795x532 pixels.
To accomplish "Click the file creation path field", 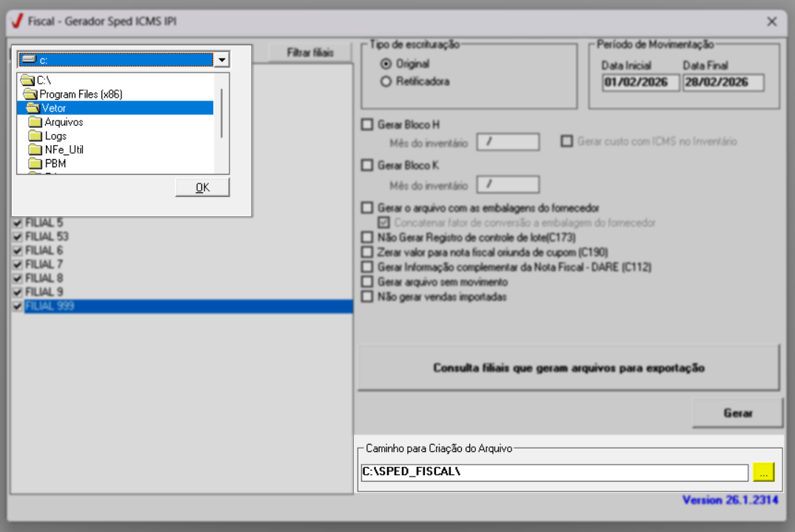I will (x=554, y=472).
